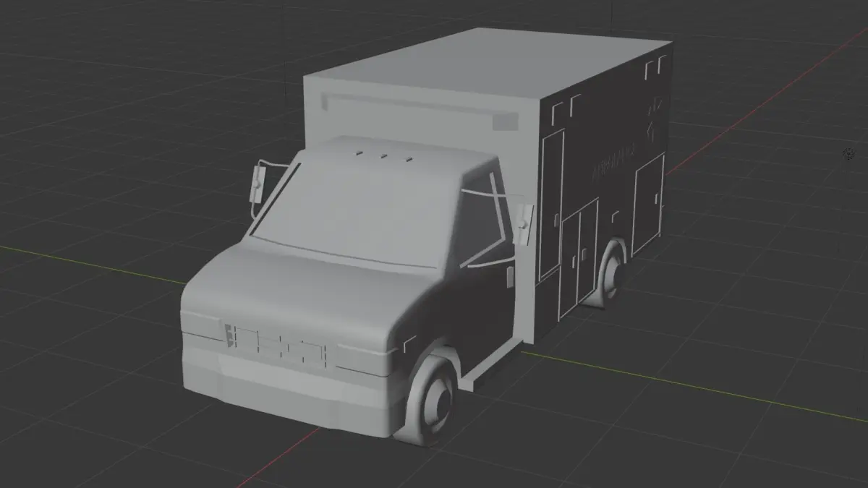Select the point light object in viewport
Screen dimensions: 868x488
pyautogui.click(x=848, y=154)
